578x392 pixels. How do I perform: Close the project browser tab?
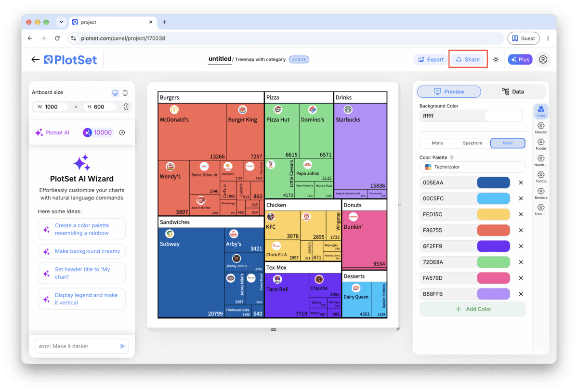point(151,22)
